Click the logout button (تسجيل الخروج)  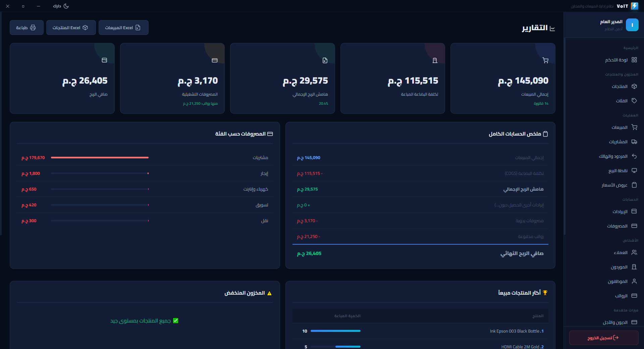(x=604, y=338)
